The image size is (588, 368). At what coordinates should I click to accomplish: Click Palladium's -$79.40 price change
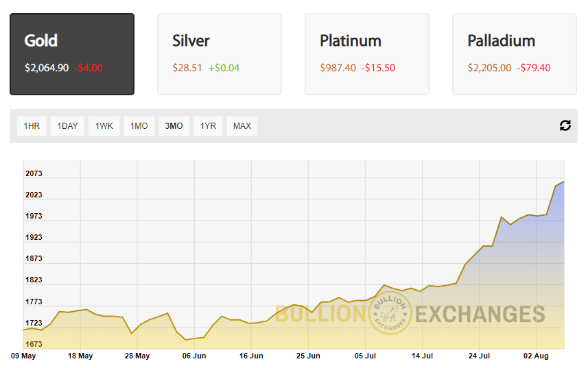point(535,68)
